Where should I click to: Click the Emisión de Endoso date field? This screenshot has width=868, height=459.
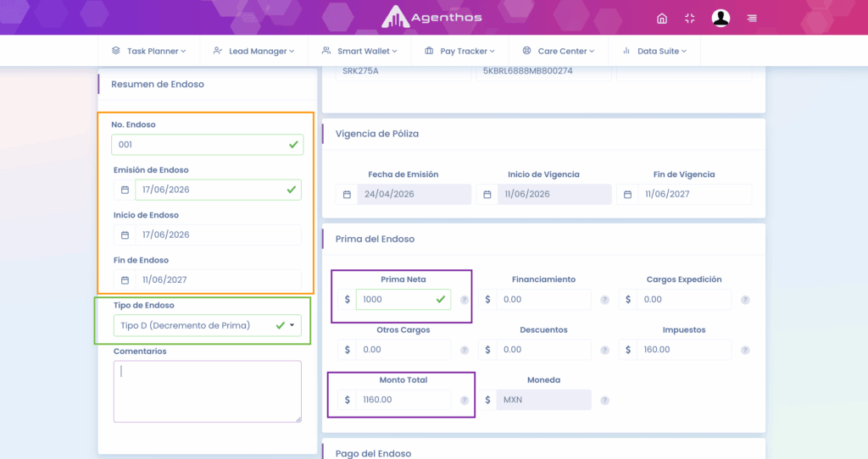218,190
